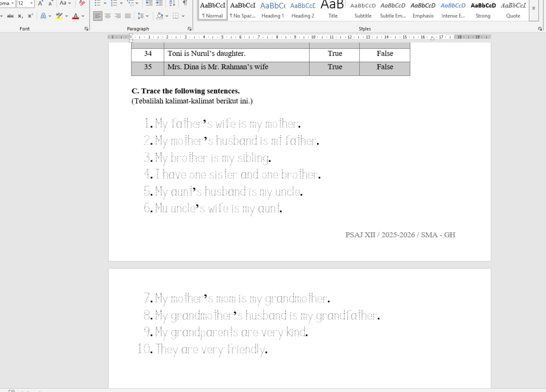Apply yellow text highlight color

59,16
